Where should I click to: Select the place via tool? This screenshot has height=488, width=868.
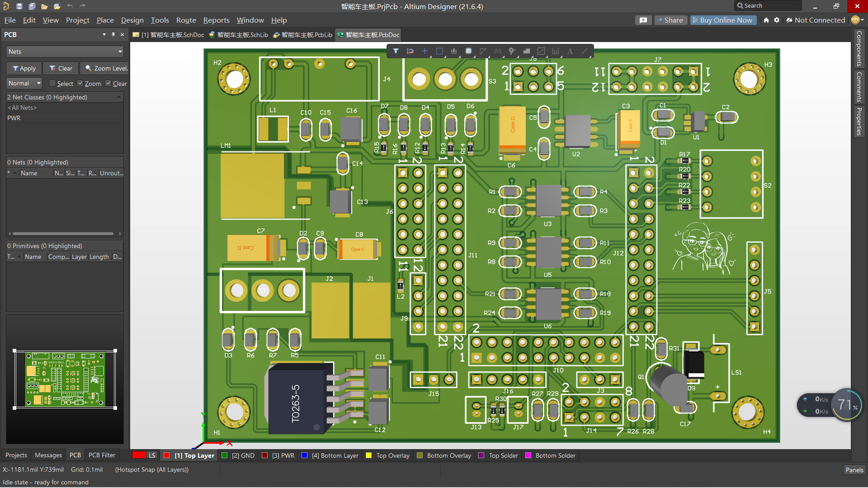click(511, 51)
